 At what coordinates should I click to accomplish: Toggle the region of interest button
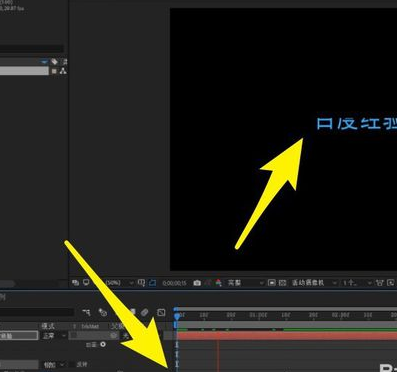(272, 283)
